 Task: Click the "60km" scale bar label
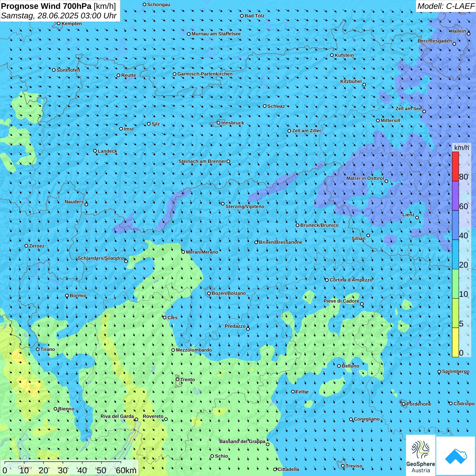coord(126,471)
